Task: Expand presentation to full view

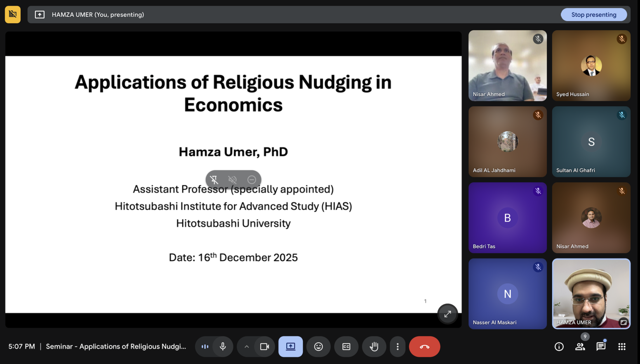Action: 447,314
